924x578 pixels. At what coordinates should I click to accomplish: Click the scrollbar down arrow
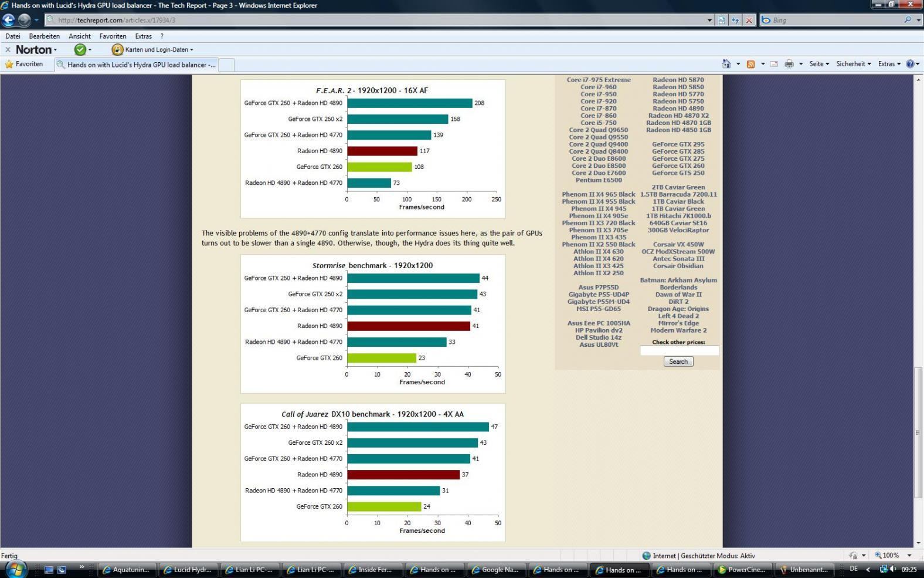click(x=918, y=543)
